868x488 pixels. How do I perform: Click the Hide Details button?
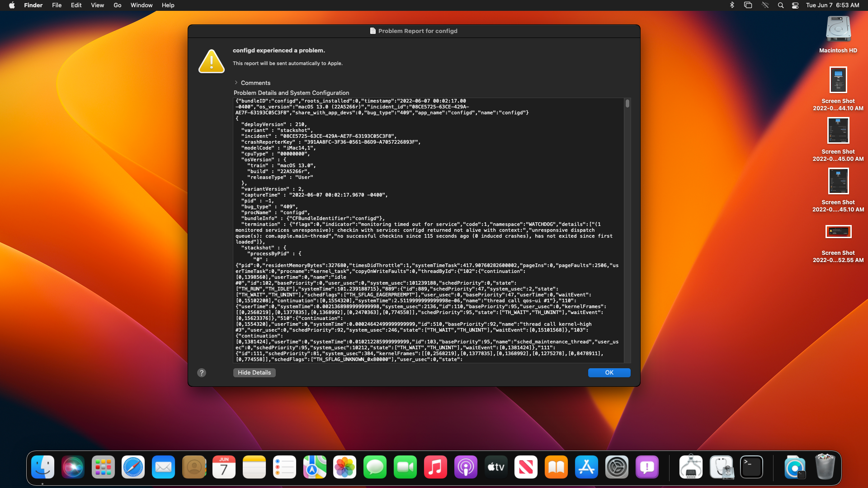[254, 373]
